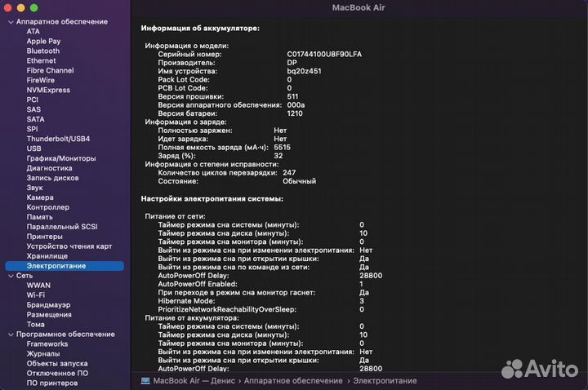Open the Камера entry
The height and width of the screenshot is (390, 588).
[x=40, y=197]
